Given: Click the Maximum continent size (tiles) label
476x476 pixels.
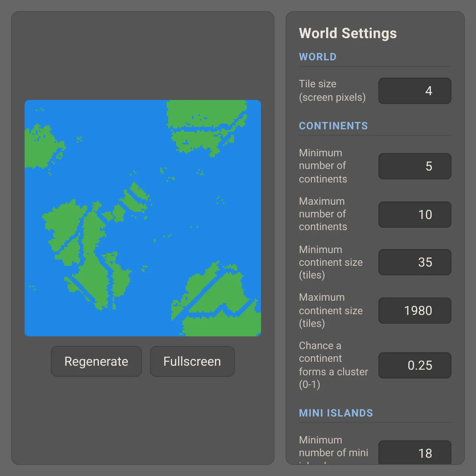Looking at the screenshot, I should click(x=331, y=310).
